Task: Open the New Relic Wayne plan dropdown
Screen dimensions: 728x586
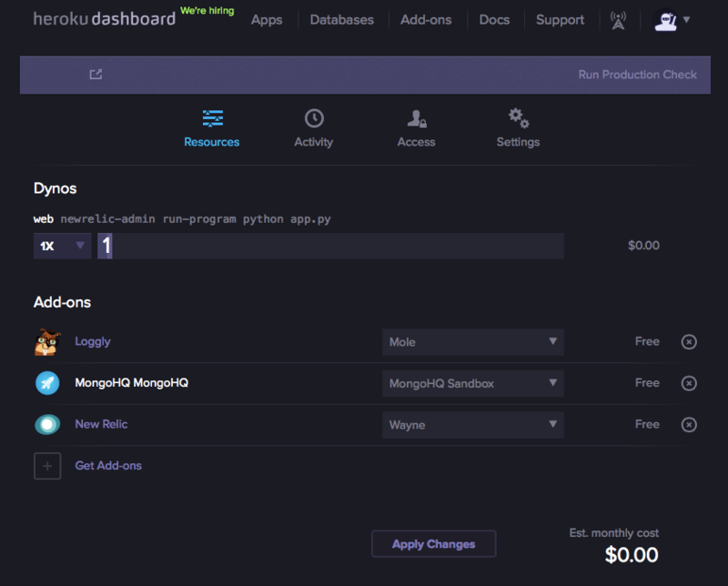Action: (473, 425)
